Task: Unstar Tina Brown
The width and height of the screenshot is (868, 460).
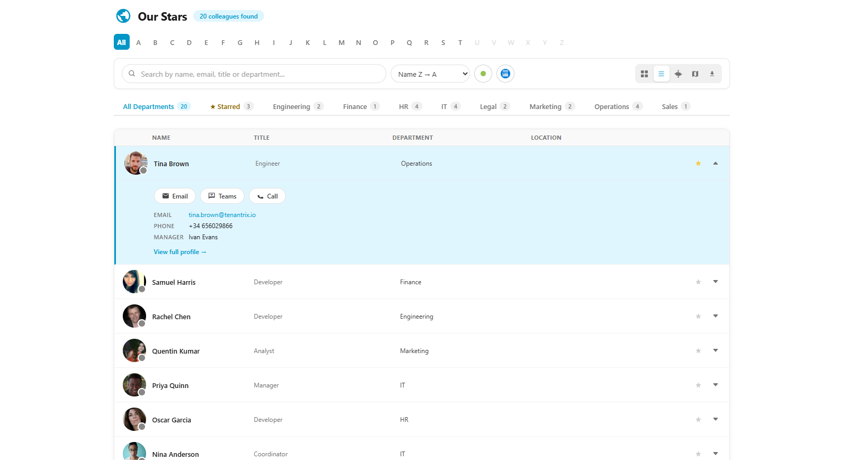Action: (x=698, y=164)
